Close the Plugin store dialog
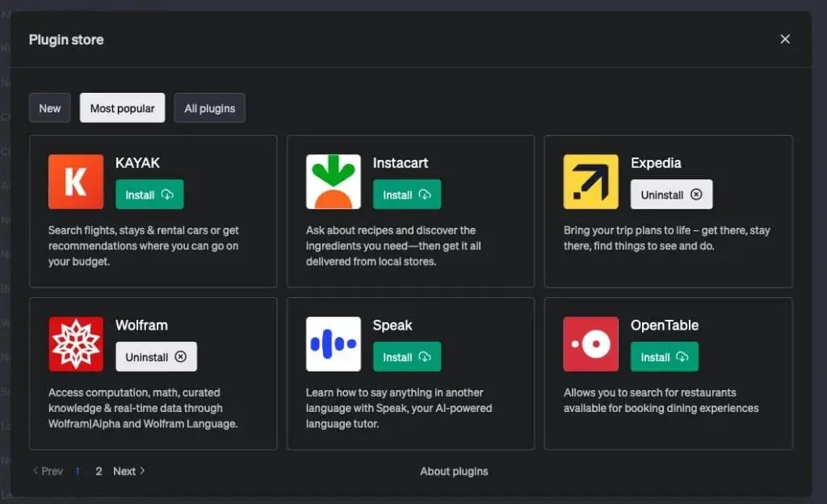Image resolution: width=827 pixels, height=504 pixels. 784,40
